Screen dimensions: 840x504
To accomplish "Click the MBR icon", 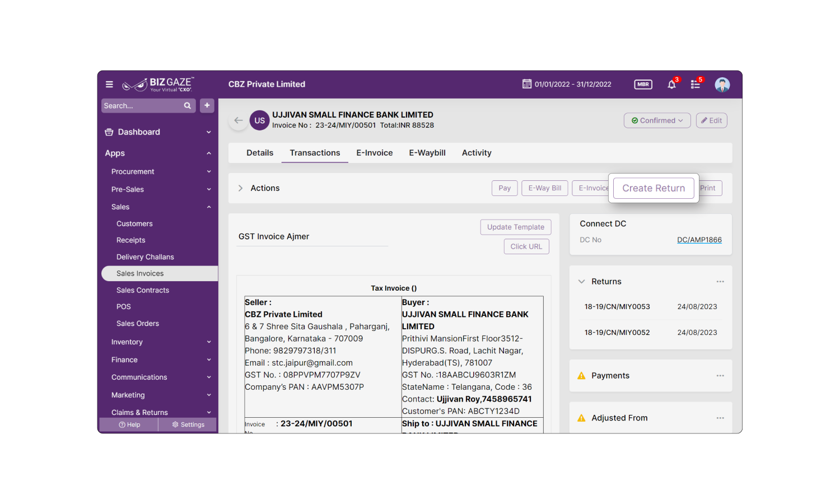I will [643, 85].
